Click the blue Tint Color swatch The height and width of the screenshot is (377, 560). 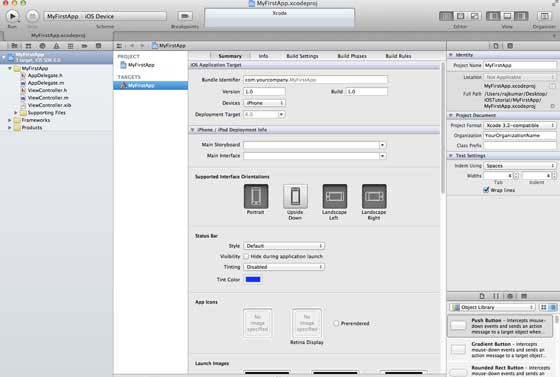[253, 280]
